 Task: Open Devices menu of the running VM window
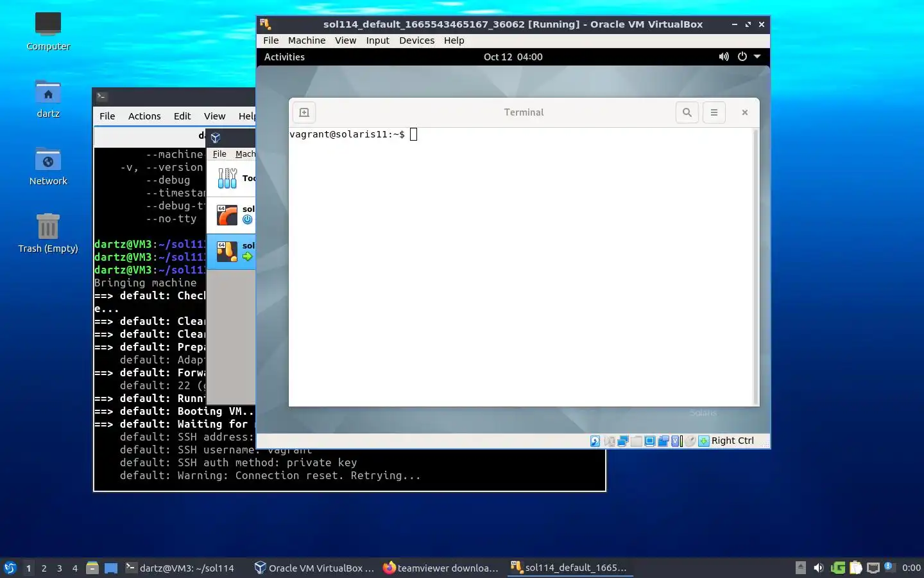tap(417, 40)
